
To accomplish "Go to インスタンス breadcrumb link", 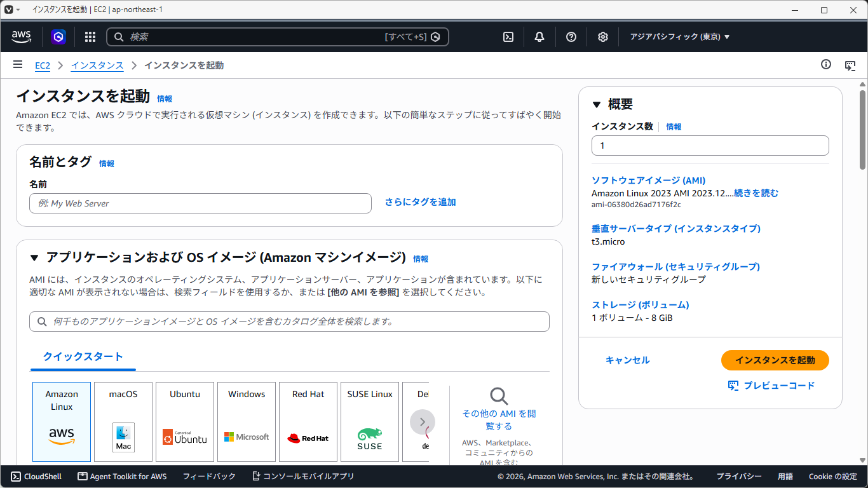I will (x=97, y=65).
